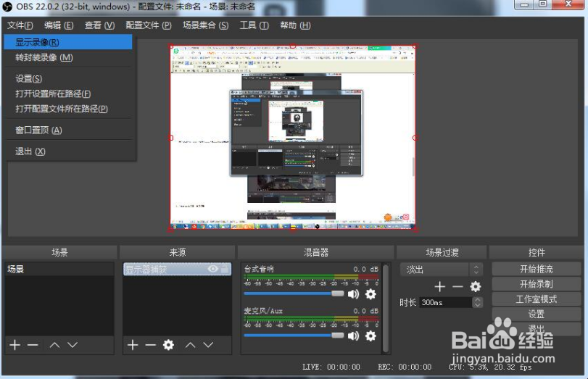Screen dimensions: 588x379
Task: Choose 转封装录像(M) menu entry
Action: click(x=68, y=57)
